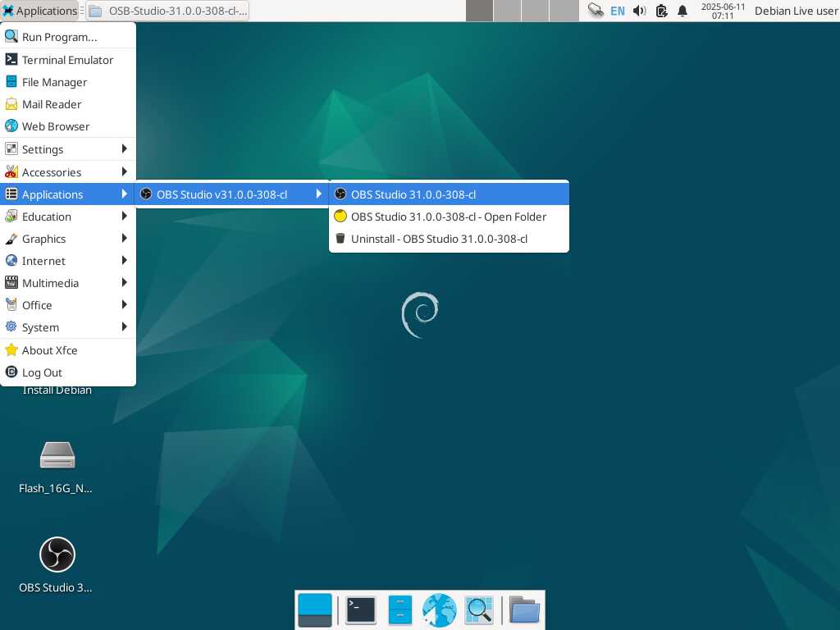
Task: Open Application Finder magnifier in dock
Action: tap(479, 610)
